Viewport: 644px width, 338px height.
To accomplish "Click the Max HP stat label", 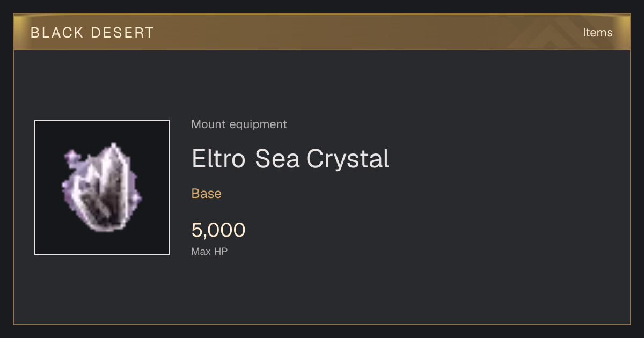I will 209,251.
